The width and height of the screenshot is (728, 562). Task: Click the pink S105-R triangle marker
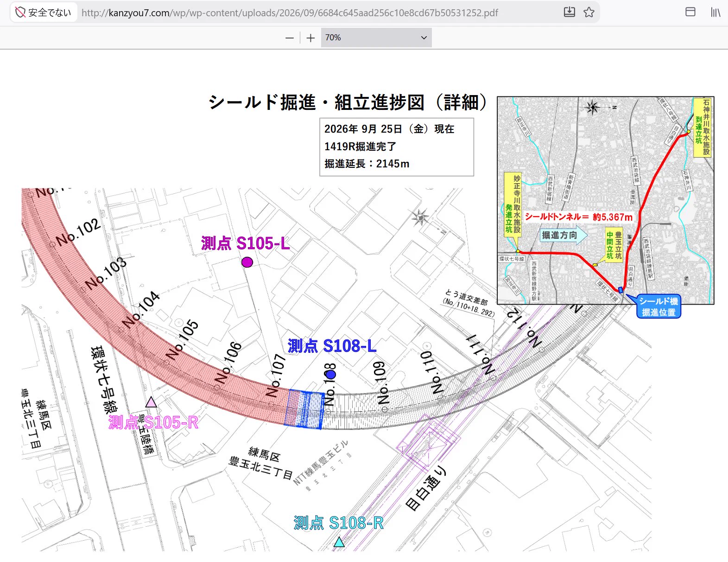pos(151,402)
